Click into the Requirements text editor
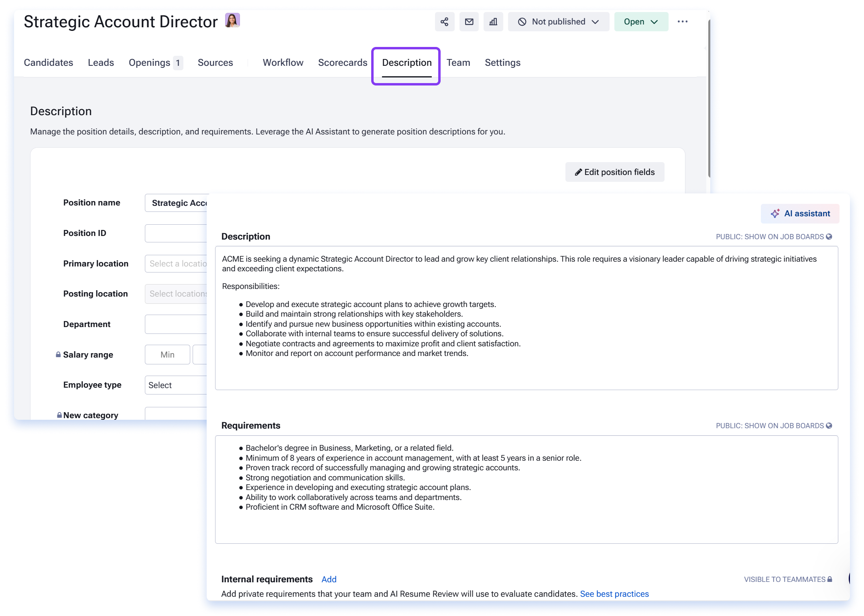 pos(527,490)
